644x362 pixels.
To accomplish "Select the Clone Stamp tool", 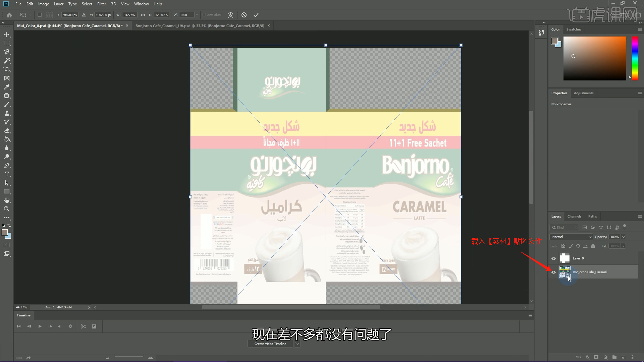I will (7, 113).
